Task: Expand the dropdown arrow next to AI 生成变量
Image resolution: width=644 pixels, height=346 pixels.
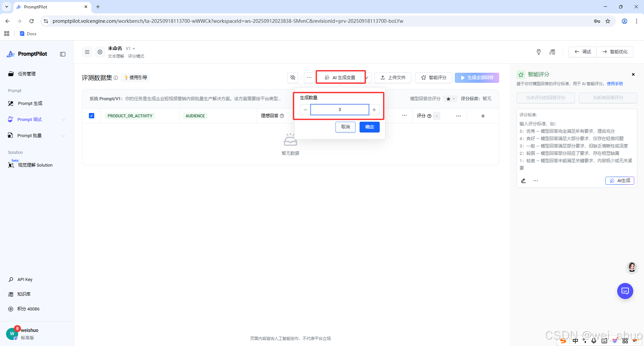Action: click(x=367, y=77)
